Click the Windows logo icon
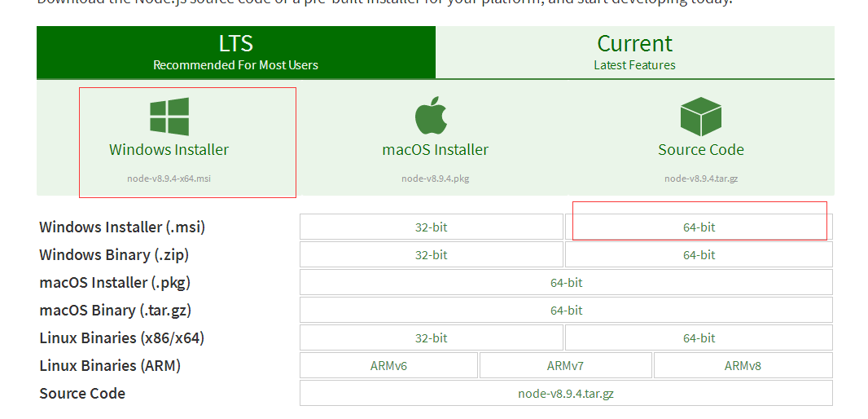 169,117
